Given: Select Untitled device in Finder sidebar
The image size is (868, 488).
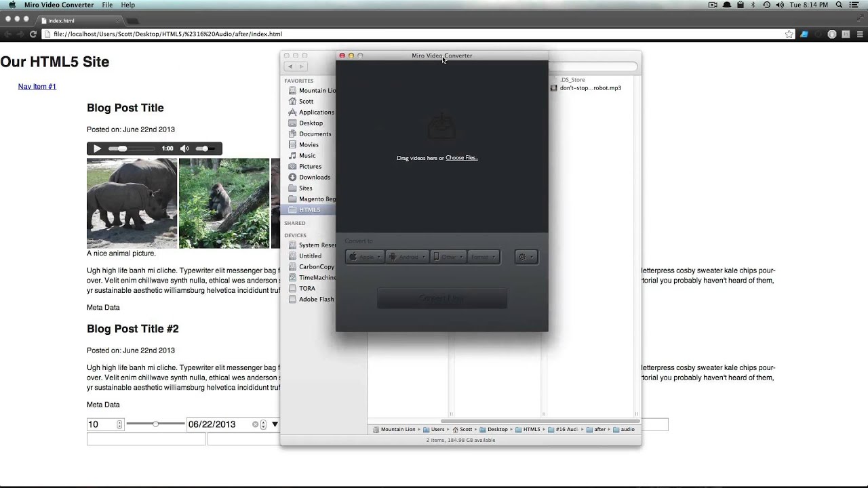Looking at the screenshot, I should (x=305, y=256).
